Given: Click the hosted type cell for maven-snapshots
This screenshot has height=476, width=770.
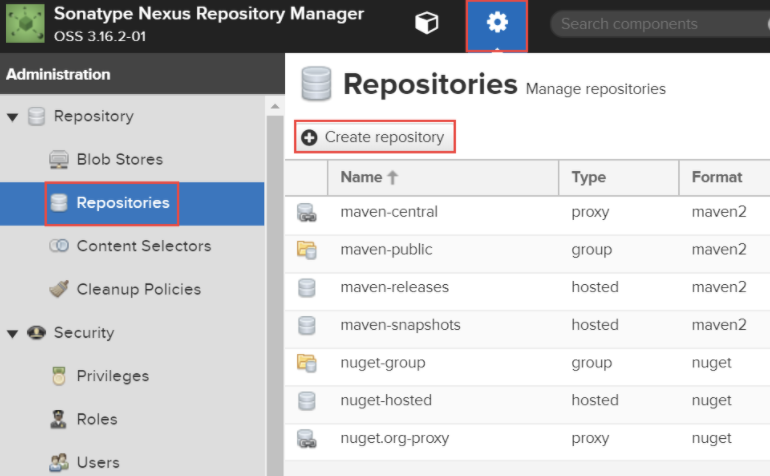Looking at the screenshot, I should (595, 325).
